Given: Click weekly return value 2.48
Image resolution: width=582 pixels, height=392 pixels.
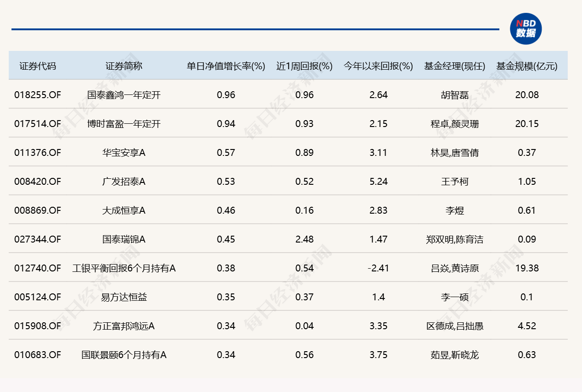Looking at the screenshot, I should tap(304, 239).
